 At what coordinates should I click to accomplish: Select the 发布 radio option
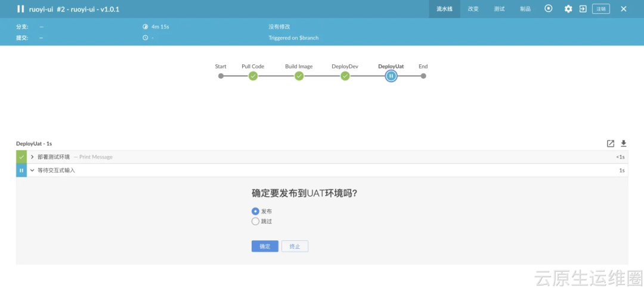pyautogui.click(x=255, y=211)
